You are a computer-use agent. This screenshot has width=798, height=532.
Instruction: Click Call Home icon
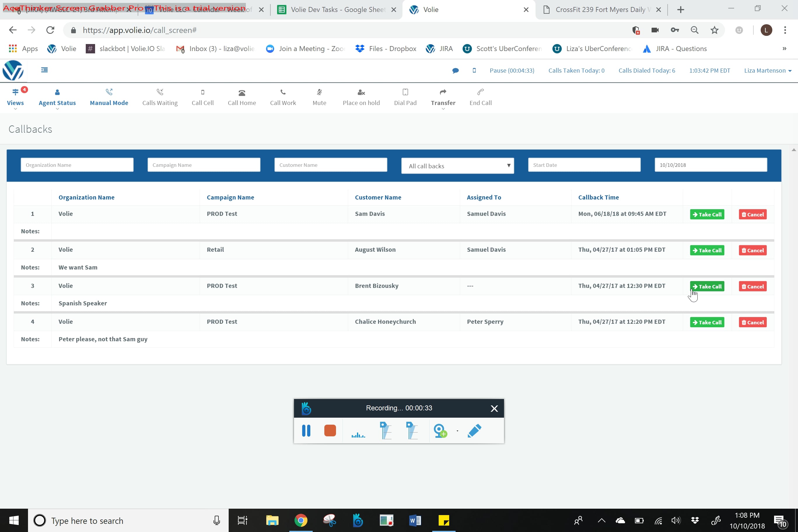click(x=242, y=93)
